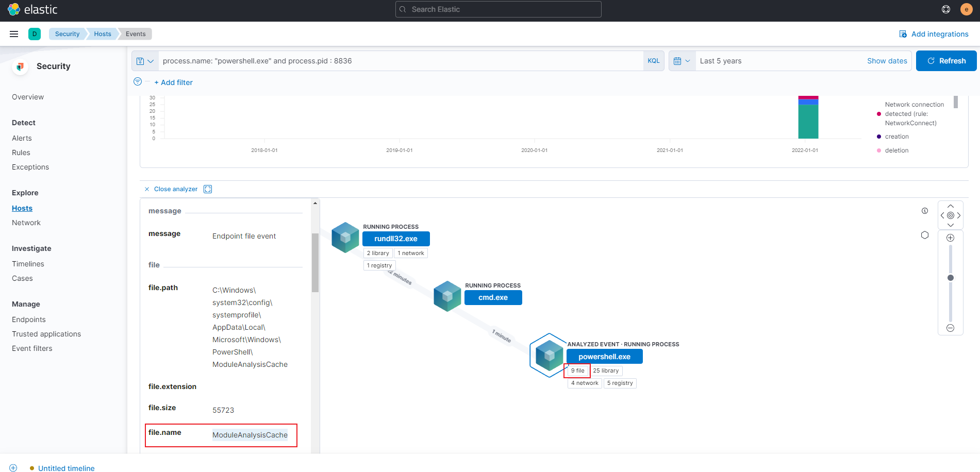Viewport: 980px width, 472px height.
Task: Open Timelines in the sidebar
Action: (x=28, y=264)
